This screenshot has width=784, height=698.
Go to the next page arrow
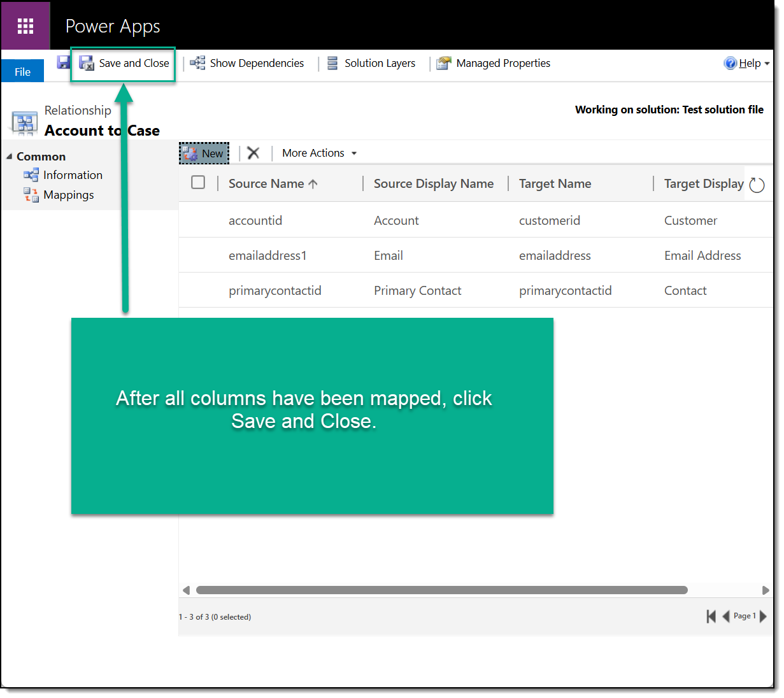click(x=764, y=616)
